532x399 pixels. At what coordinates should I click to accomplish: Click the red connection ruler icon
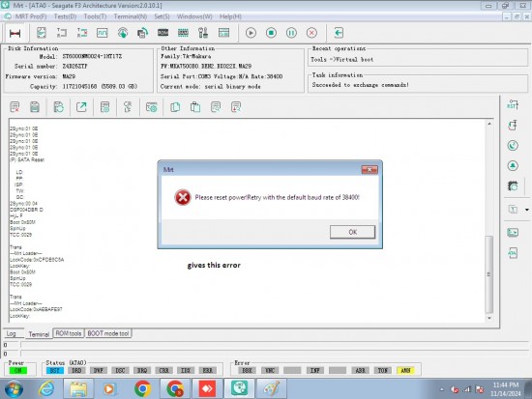(15, 33)
